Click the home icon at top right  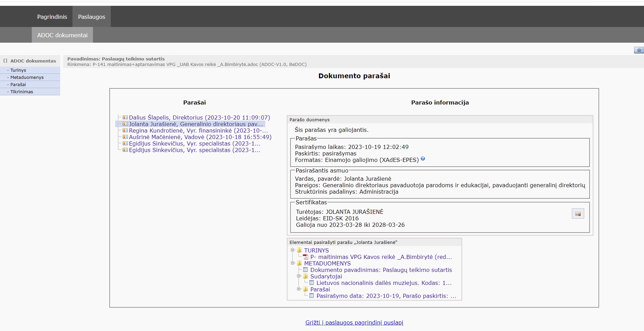tap(639, 50)
